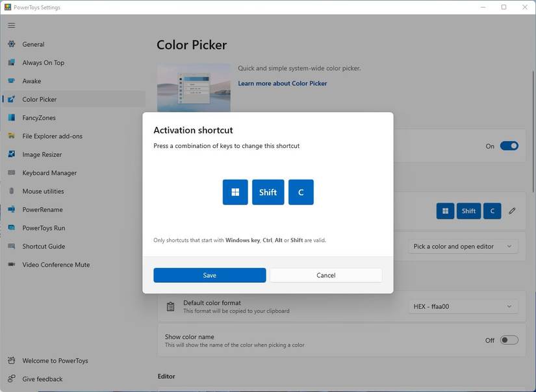Click the edit pencil beside the shortcut keys
Image resolution: width=536 pixels, height=392 pixels.
pos(512,211)
